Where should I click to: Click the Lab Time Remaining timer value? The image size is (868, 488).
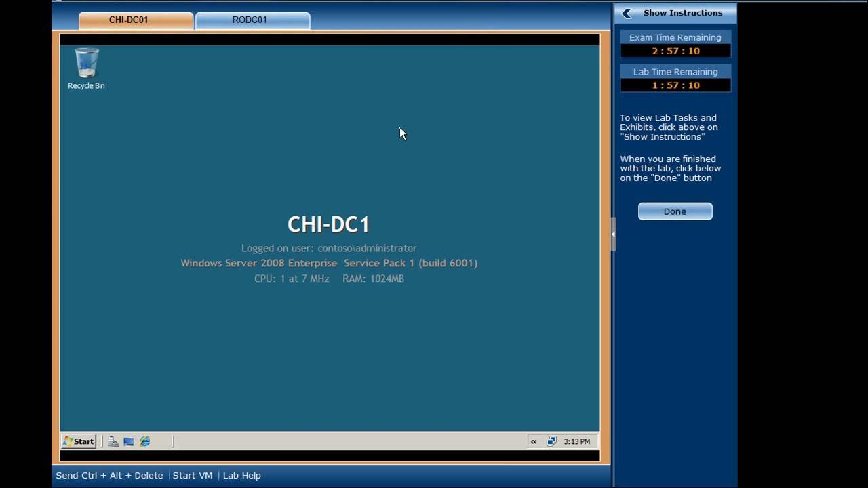click(x=675, y=85)
